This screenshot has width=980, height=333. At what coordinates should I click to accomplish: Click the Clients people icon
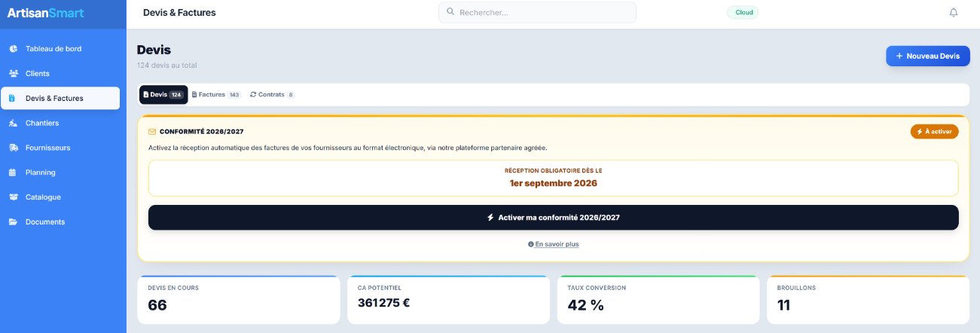coord(14,74)
